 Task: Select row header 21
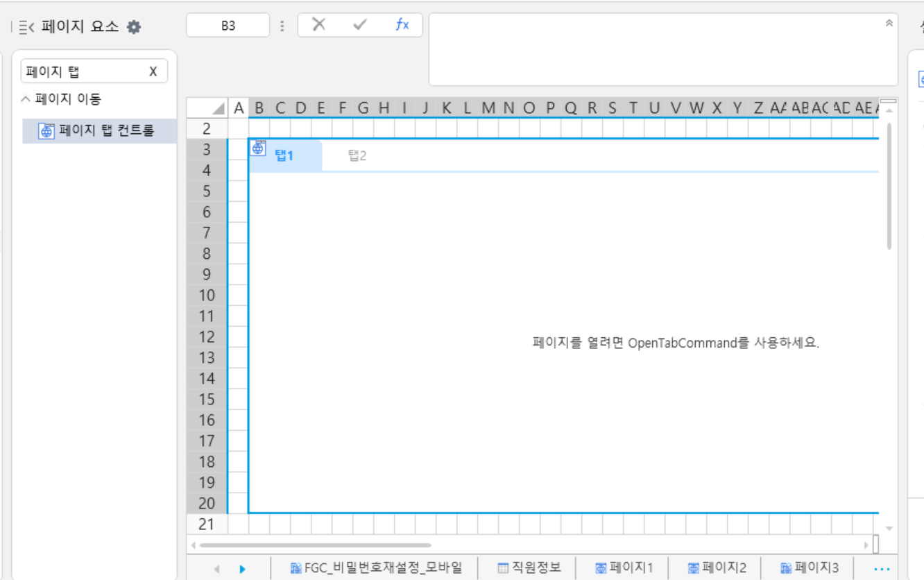click(x=207, y=524)
